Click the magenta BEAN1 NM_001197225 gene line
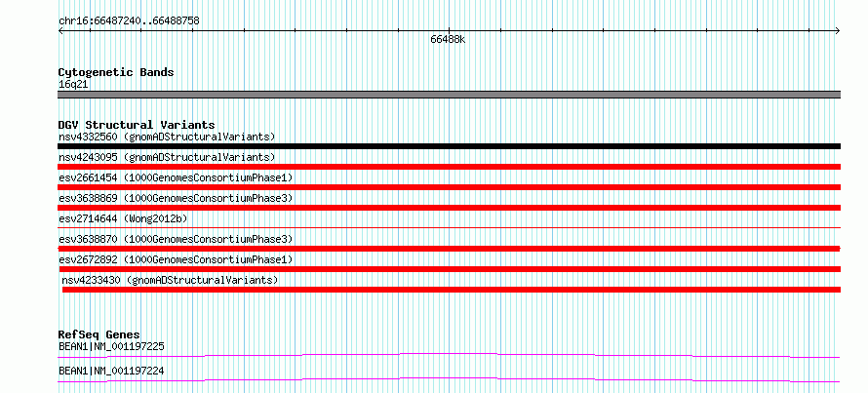868x393 pixels. click(449, 355)
